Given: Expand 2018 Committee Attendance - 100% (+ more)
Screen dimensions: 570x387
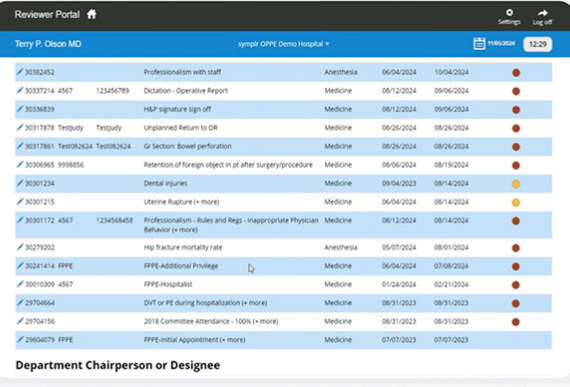Looking at the screenshot, I should [211, 321].
